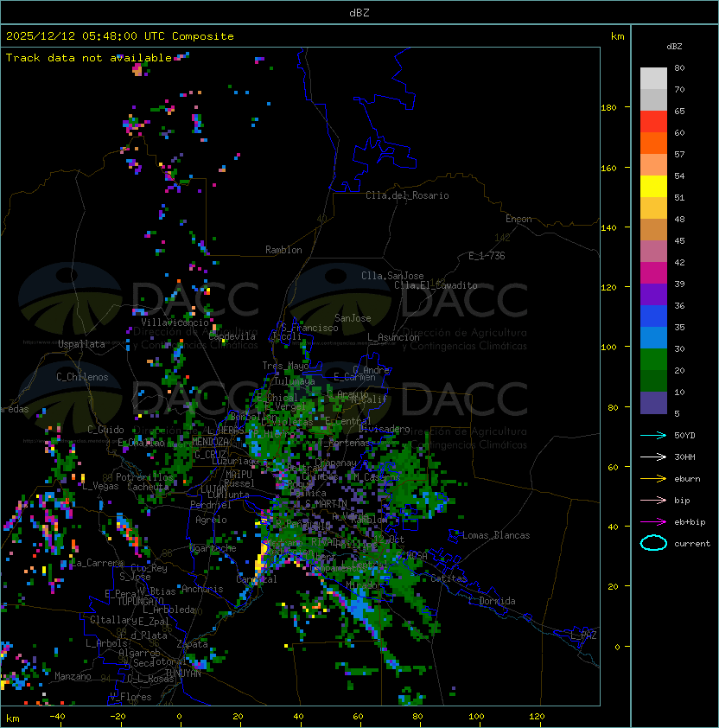Click the cyan 50YD arrow legend icon
Image resolution: width=719 pixels, height=728 pixels.
(653, 435)
